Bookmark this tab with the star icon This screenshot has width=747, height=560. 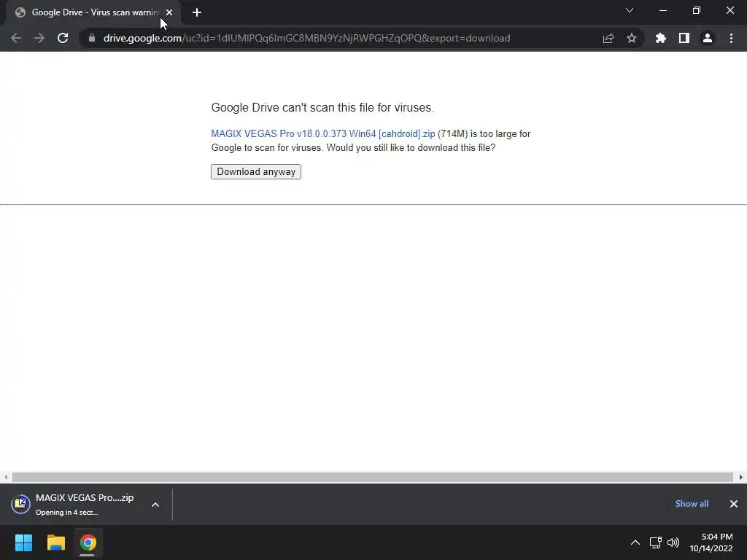(632, 38)
